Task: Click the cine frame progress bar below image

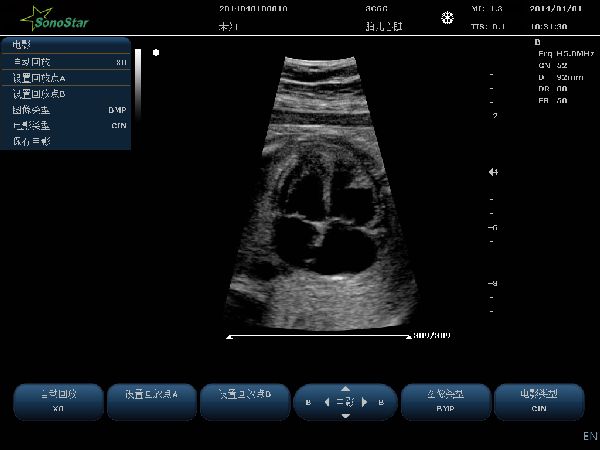Action: [318, 337]
